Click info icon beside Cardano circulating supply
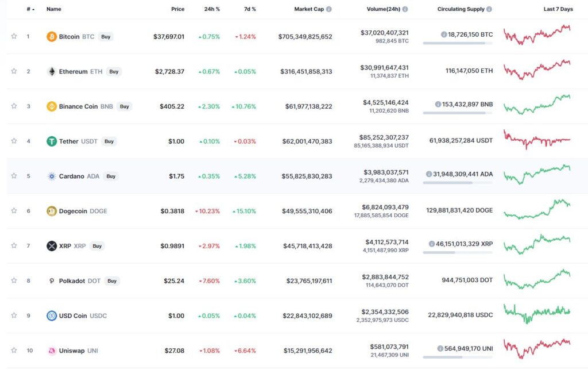This screenshot has width=588, height=369. point(428,174)
